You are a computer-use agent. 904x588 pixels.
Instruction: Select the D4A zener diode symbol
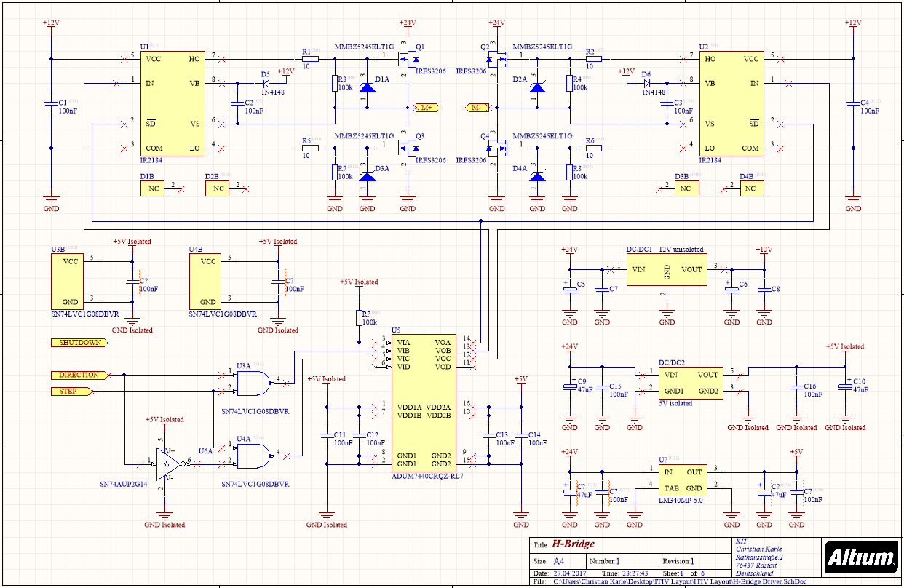536,178
